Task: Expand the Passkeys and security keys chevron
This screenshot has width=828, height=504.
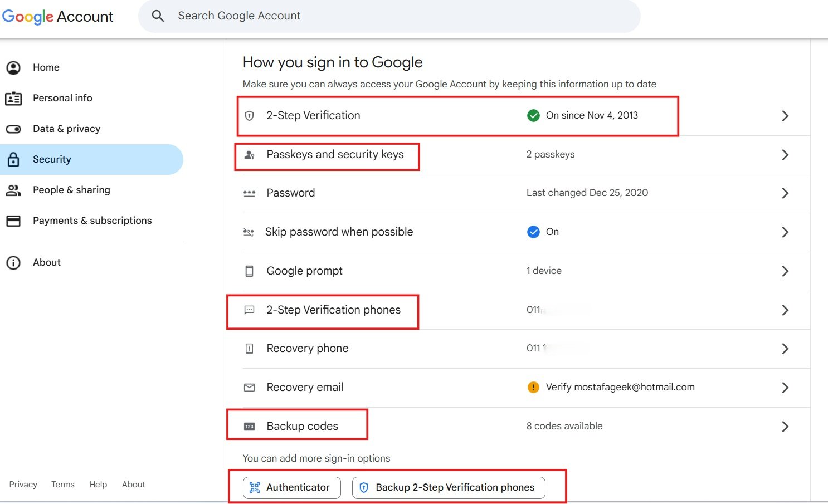Action: coord(785,155)
